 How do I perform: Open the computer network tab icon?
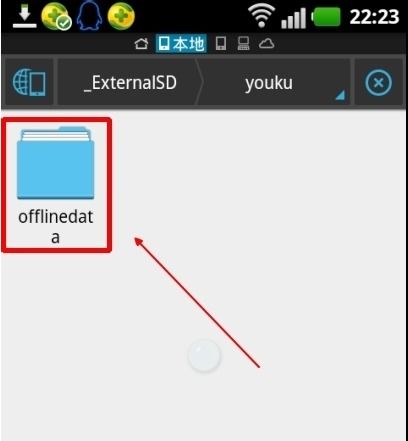tap(243, 44)
